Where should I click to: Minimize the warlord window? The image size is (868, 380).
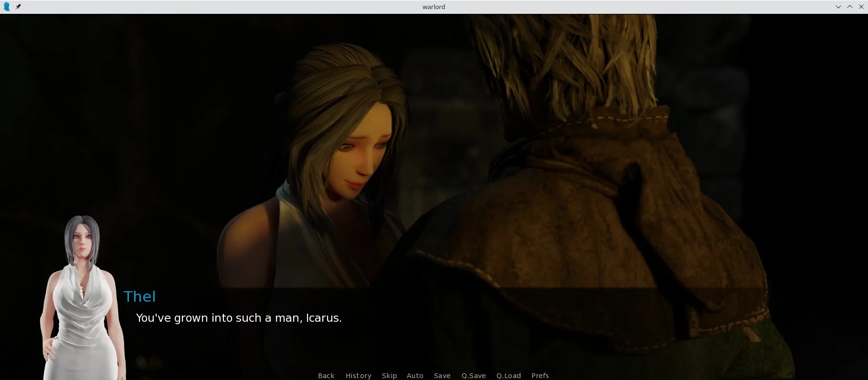coord(838,7)
